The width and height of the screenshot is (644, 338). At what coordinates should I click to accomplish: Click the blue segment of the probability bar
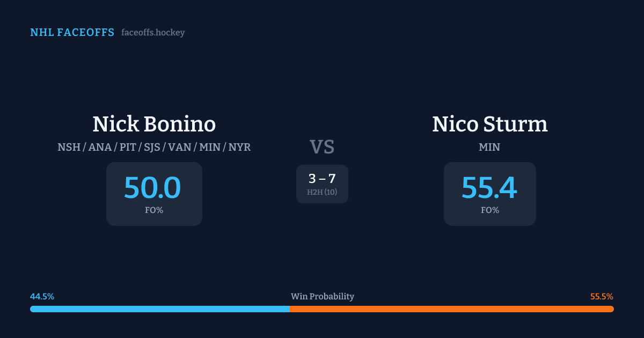(x=159, y=309)
